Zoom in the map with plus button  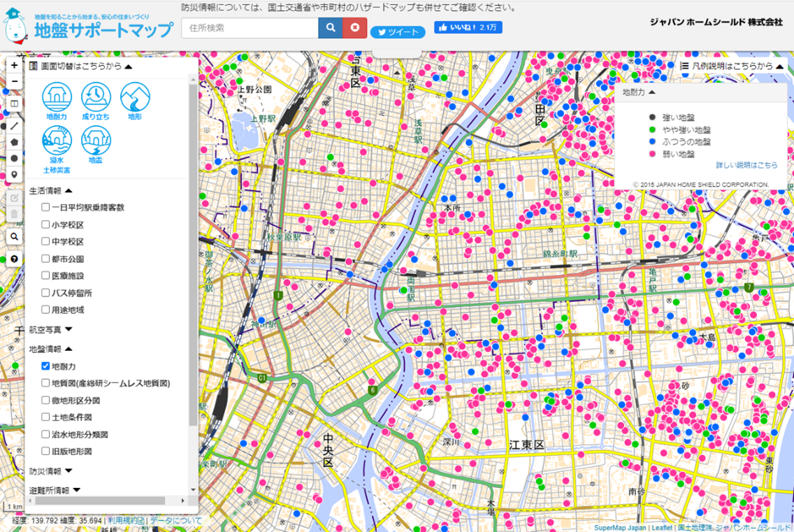[14, 65]
